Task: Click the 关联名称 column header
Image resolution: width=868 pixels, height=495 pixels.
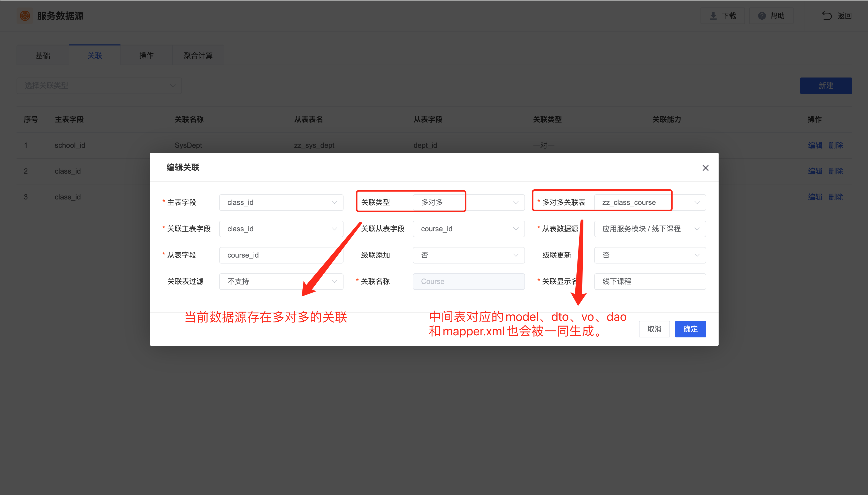Action: 189,119
